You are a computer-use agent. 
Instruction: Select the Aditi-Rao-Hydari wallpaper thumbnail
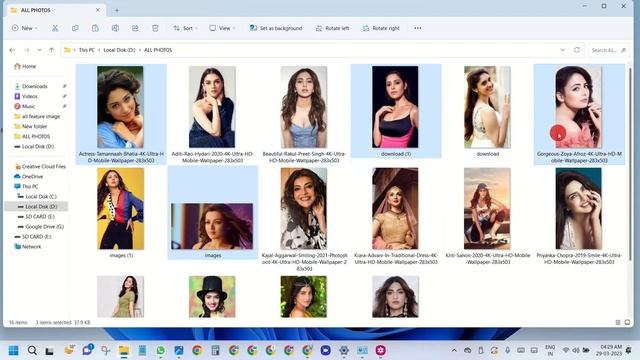[x=212, y=107]
